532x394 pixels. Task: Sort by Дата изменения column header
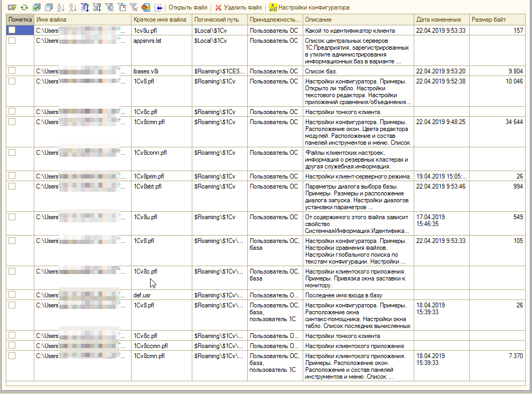click(442, 20)
